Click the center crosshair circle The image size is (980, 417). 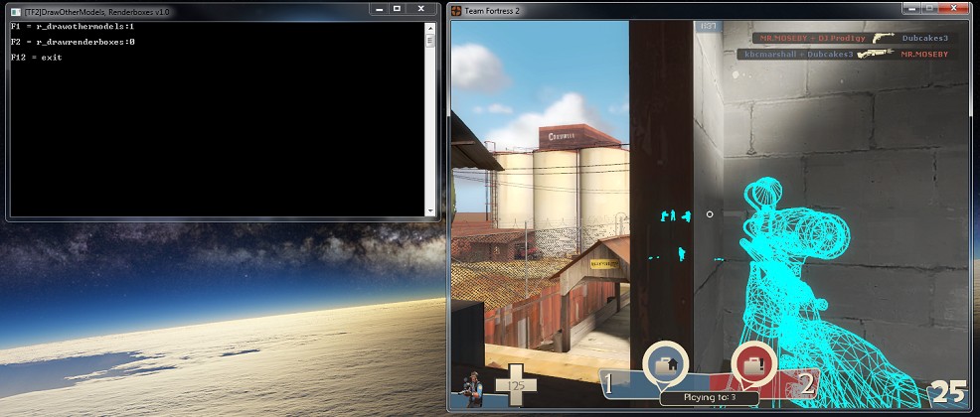coord(710,214)
